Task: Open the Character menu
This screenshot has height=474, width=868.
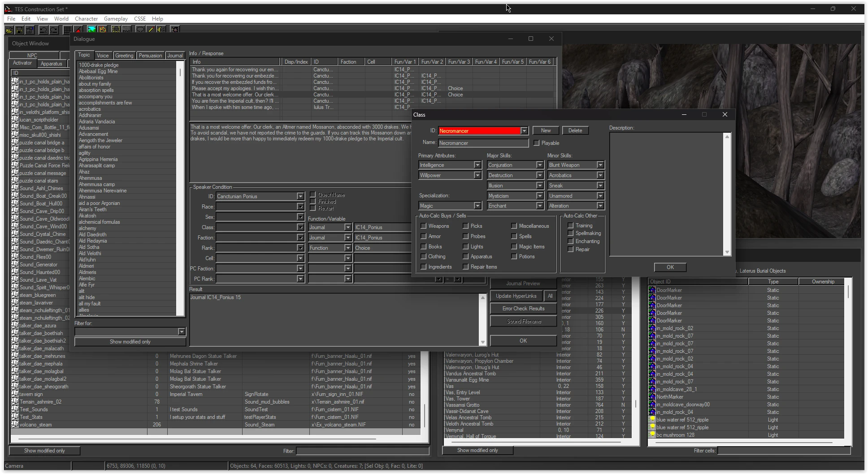Action: pyautogui.click(x=86, y=19)
